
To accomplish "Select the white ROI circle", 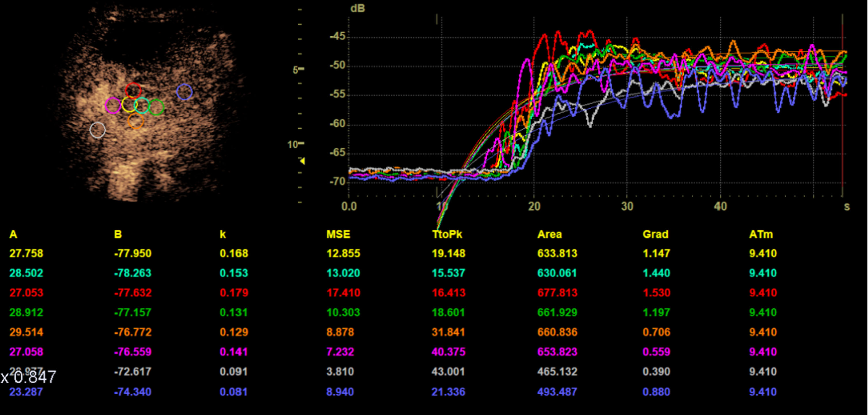I will [98, 130].
